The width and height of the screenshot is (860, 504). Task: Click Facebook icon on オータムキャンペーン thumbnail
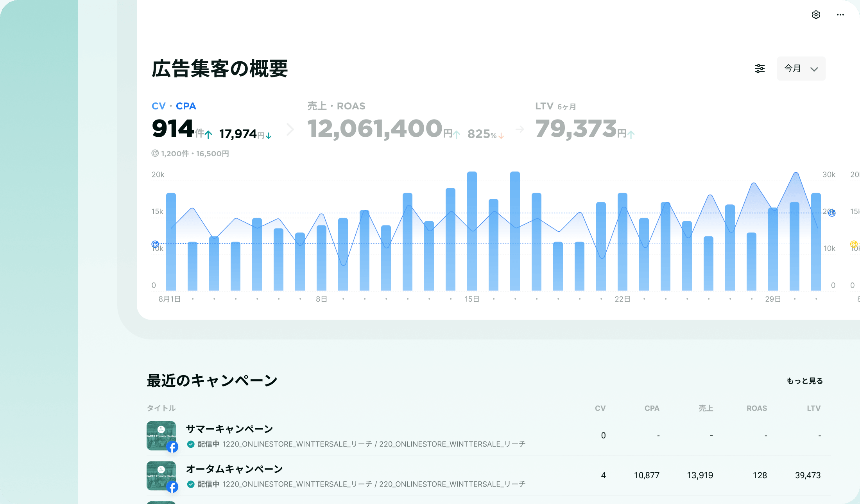pos(172,486)
